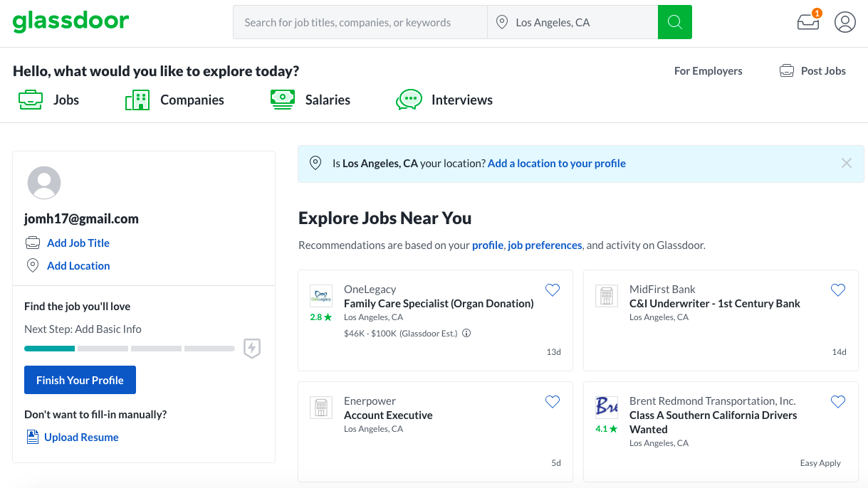The width and height of the screenshot is (868, 488).
Task: Click the Companies building icon
Action: [137, 100]
